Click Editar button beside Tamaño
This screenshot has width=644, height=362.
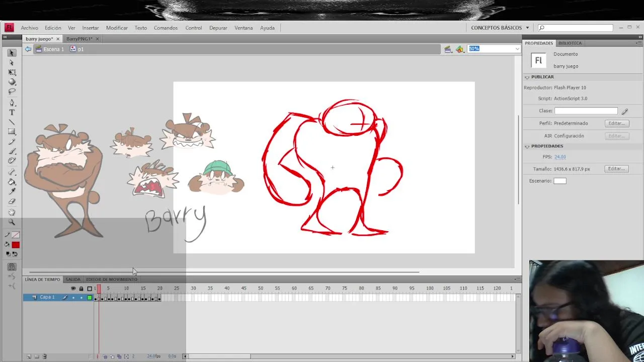[617, 169]
